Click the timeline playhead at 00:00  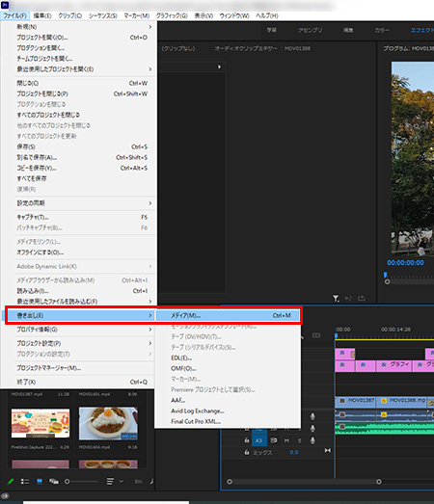coord(336,336)
